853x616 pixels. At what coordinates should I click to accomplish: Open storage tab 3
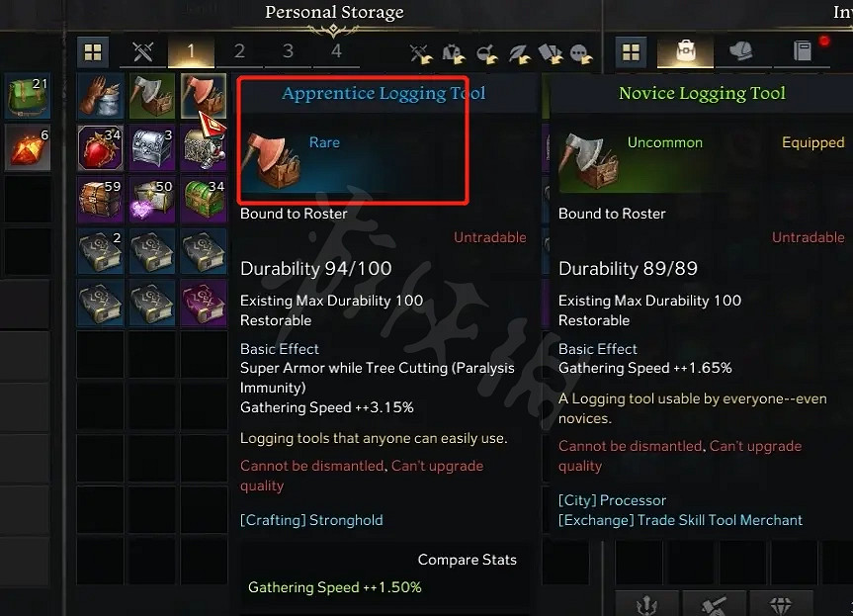(288, 52)
